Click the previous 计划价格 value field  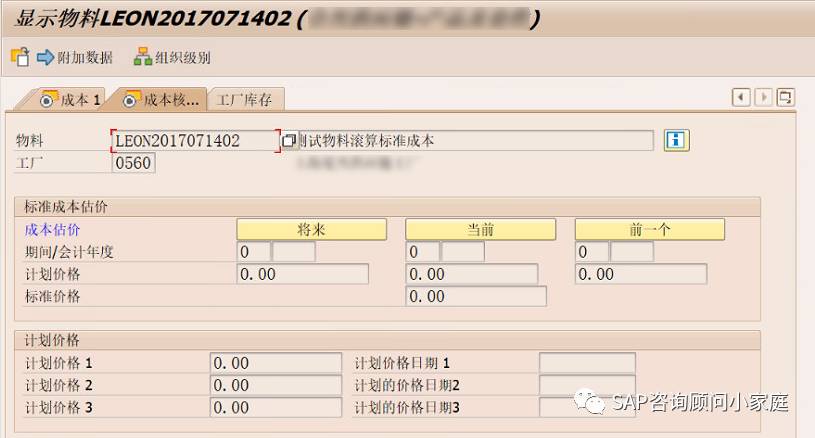point(641,274)
